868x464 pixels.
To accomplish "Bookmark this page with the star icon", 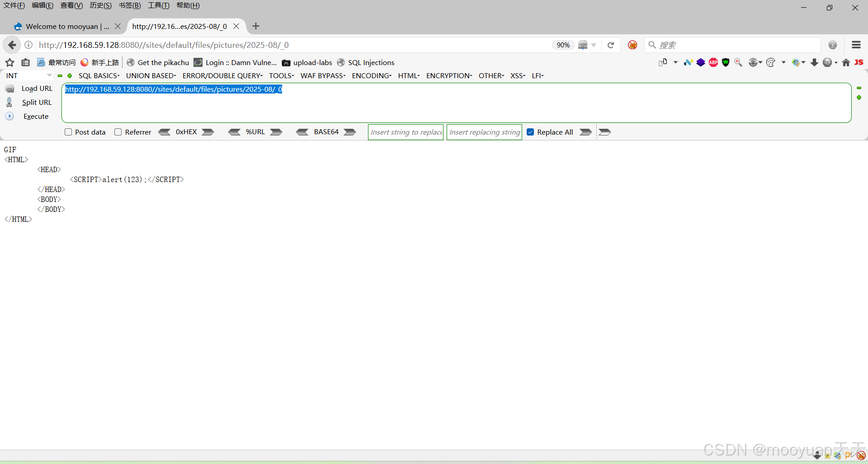I will click(10, 62).
